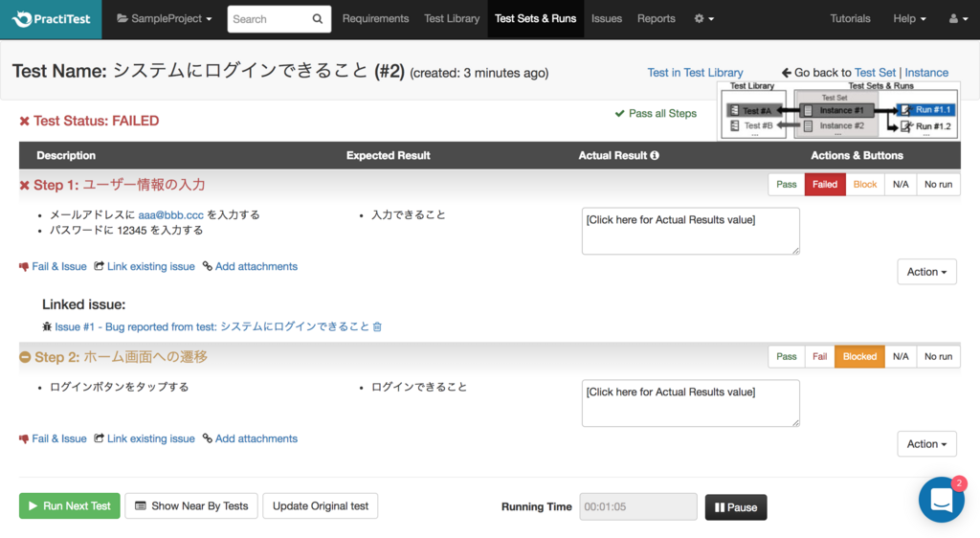The width and height of the screenshot is (980, 538).
Task: Open Step 1 Action dropdown
Action: (x=926, y=272)
